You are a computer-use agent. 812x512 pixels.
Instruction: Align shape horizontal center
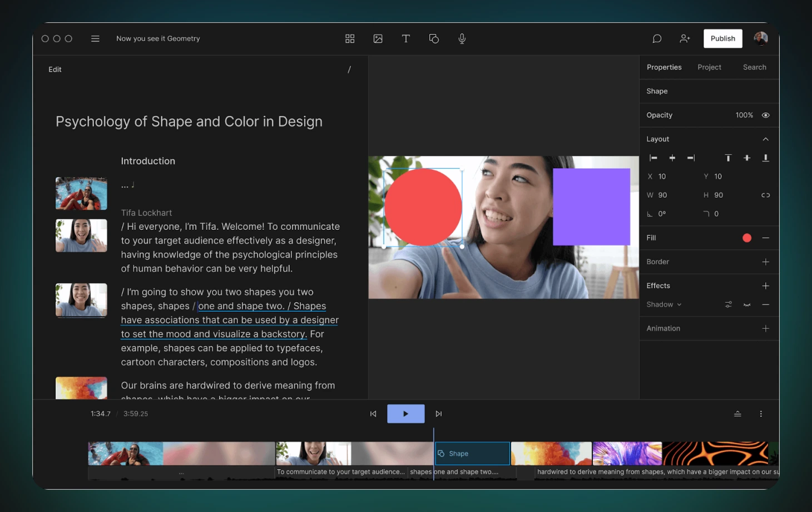coord(672,158)
